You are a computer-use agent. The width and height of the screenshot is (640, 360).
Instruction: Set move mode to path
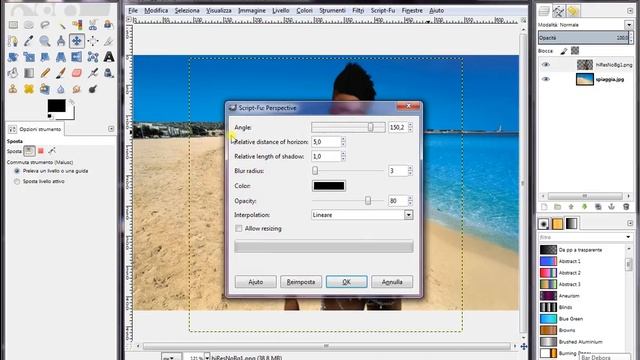pos(52,151)
